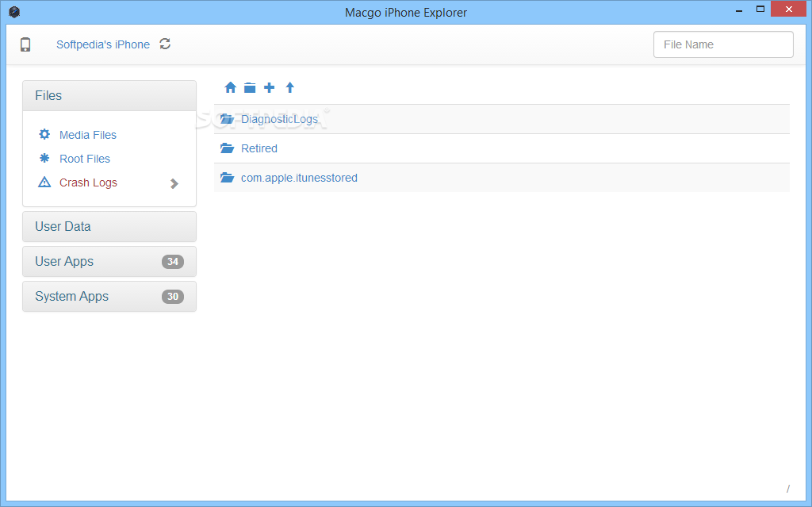Minimize the Macgo iPhone Explorer window
812x507 pixels.
pos(739,10)
